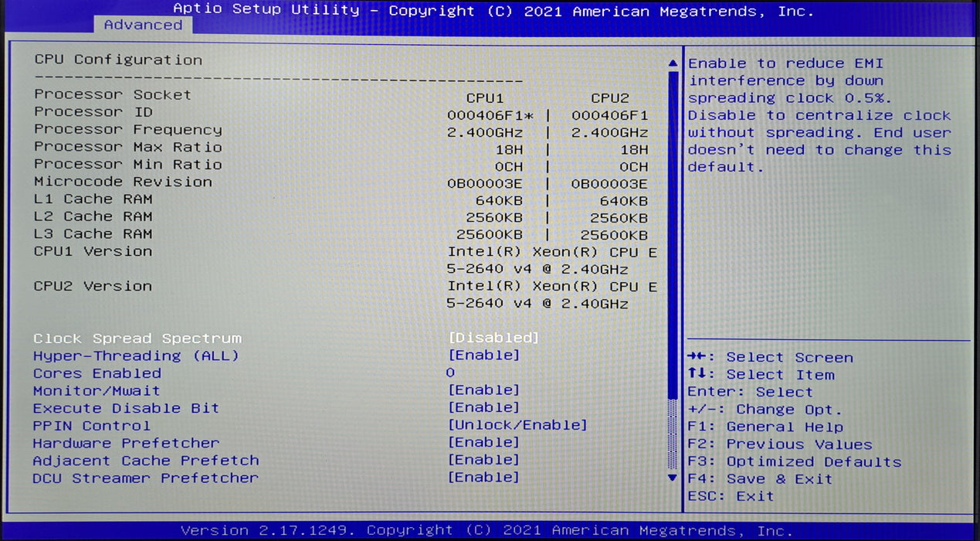Click the L1 Cache RAM label
980x541 pixels.
[x=93, y=199]
